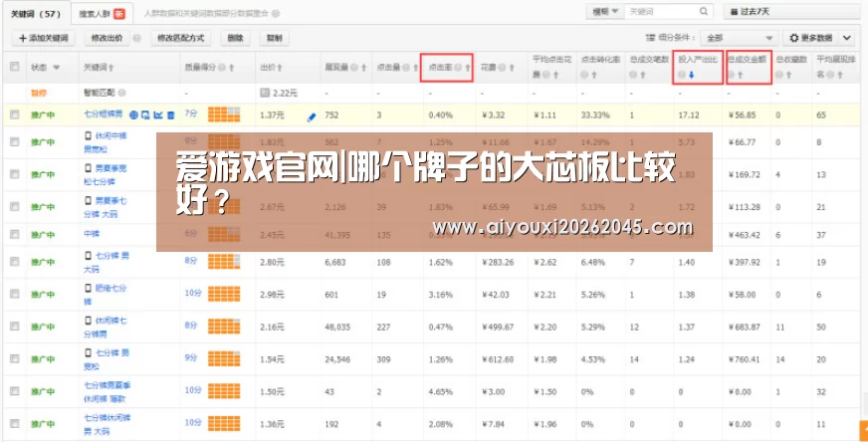
Task: Click the 添加关键词 button
Action: 43,38
